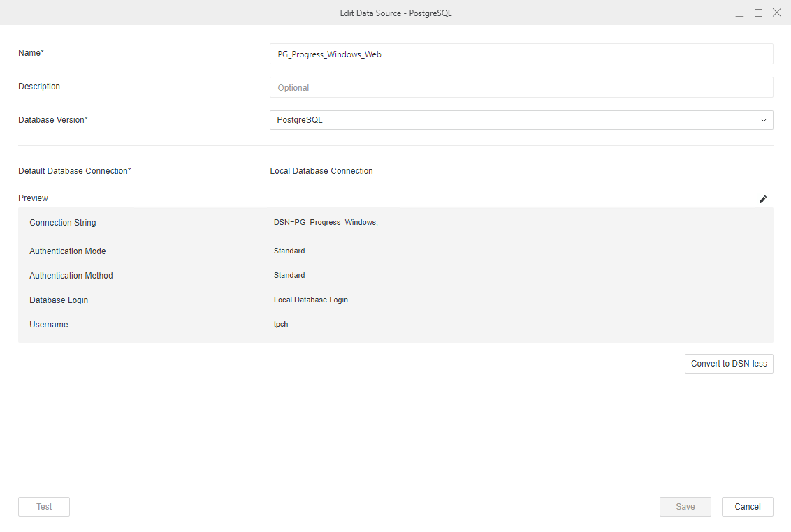Viewport: 791px width, 532px height.
Task: Minimize the Edit Data Source window
Action: pyautogui.click(x=739, y=13)
